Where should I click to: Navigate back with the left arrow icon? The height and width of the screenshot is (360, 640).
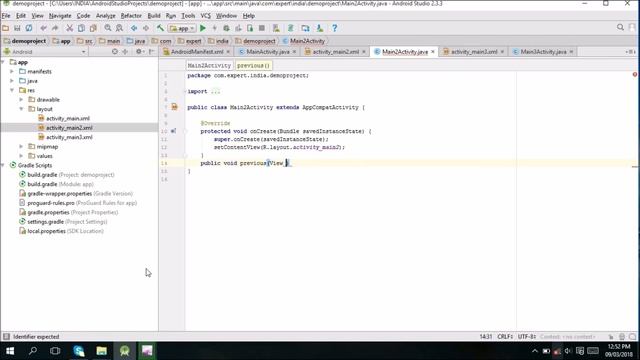[134, 28]
